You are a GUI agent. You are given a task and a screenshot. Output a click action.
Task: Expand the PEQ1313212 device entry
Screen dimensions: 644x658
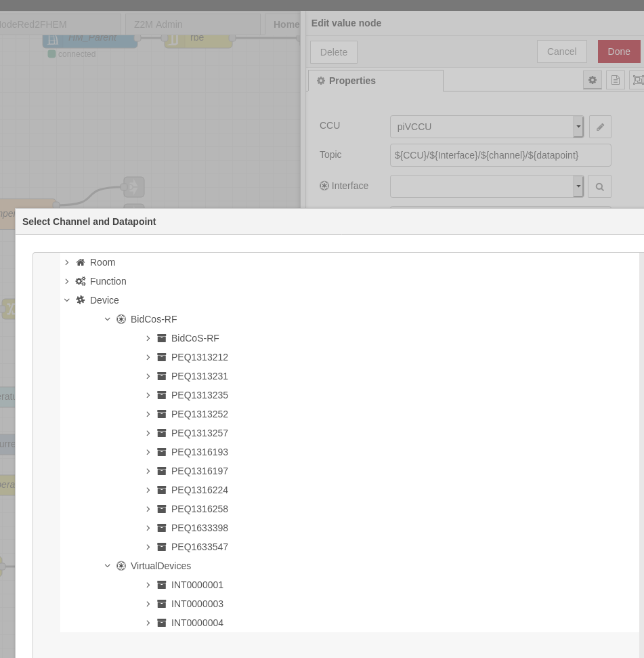[x=148, y=357]
